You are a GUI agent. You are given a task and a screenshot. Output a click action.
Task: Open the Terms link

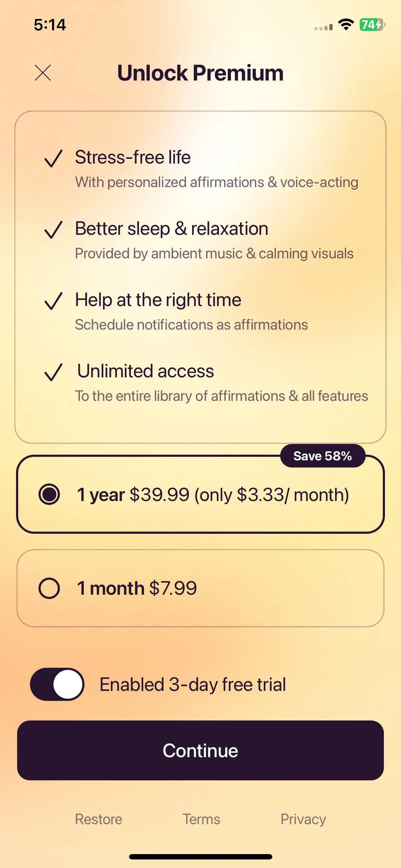coord(201,819)
